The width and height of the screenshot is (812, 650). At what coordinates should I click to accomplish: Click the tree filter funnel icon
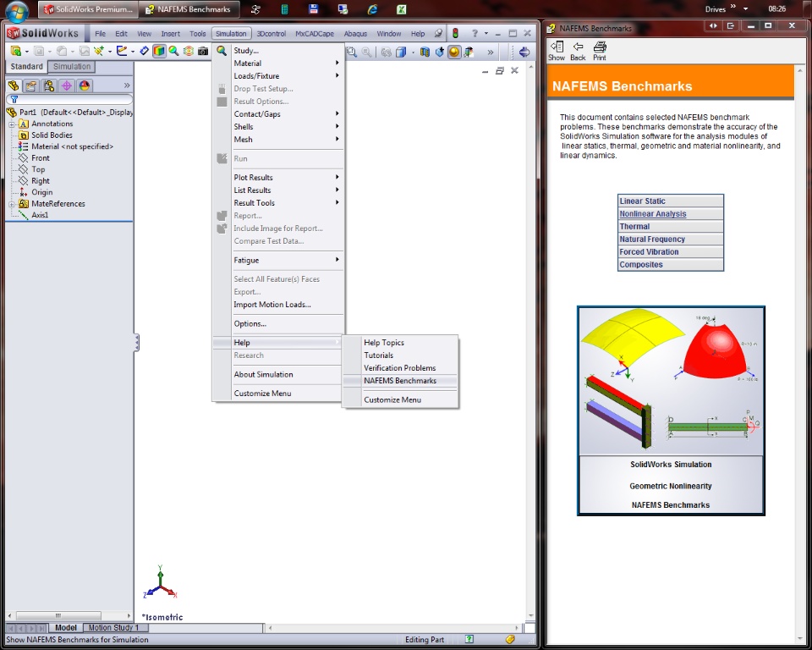[x=14, y=99]
